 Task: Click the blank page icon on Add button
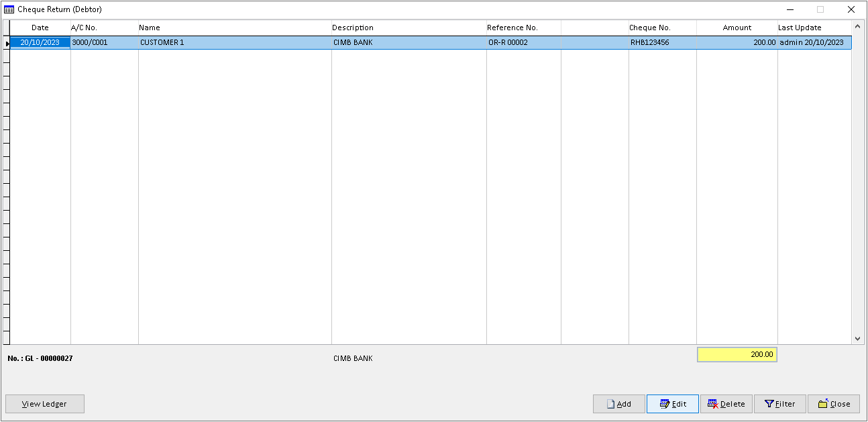tap(610, 404)
